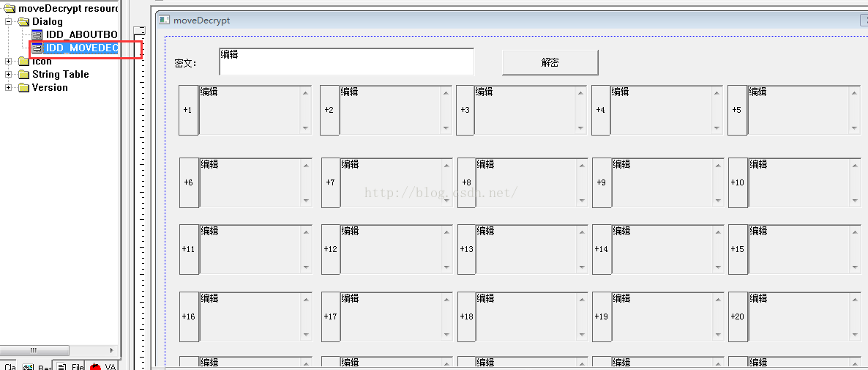Click the resource tree horizontal scrollbar thumb
The height and width of the screenshot is (370, 868).
tap(34, 350)
